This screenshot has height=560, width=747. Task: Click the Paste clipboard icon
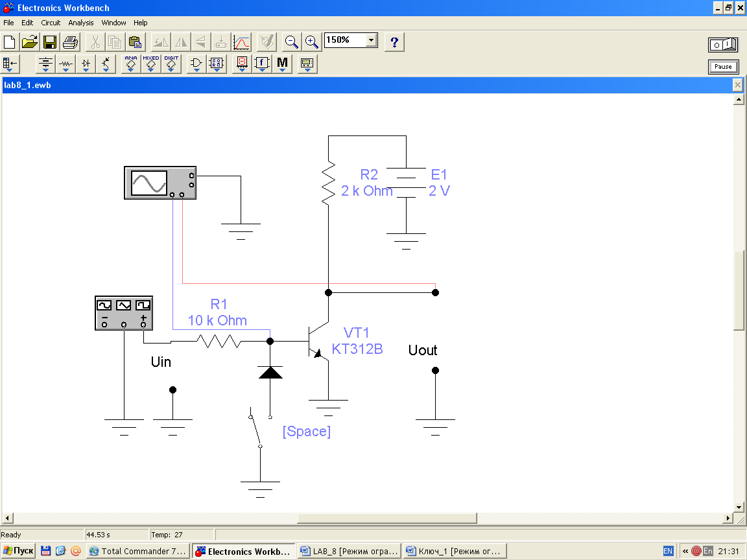136,42
